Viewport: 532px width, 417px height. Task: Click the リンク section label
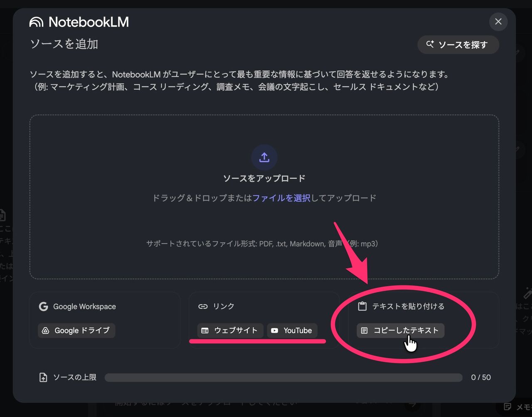(224, 306)
